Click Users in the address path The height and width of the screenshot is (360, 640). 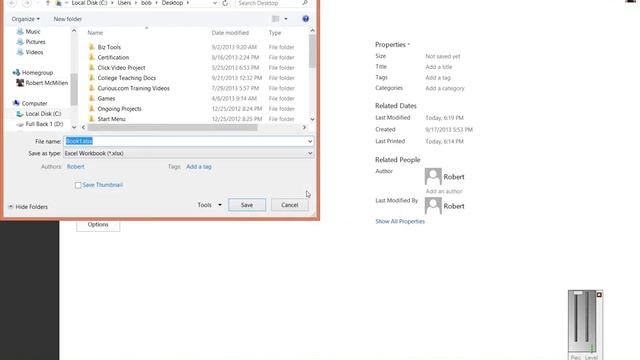click(x=124, y=3)
